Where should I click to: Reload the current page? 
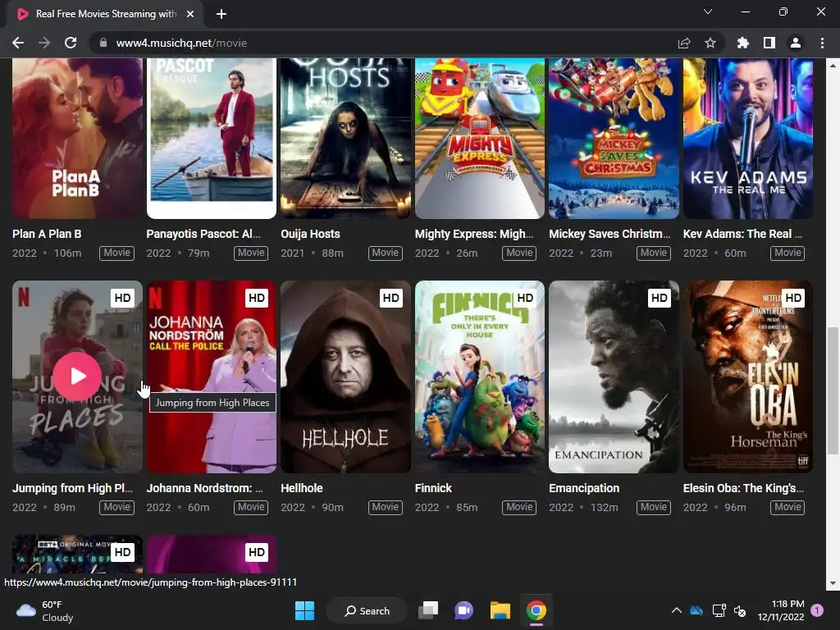click(71, 43)
